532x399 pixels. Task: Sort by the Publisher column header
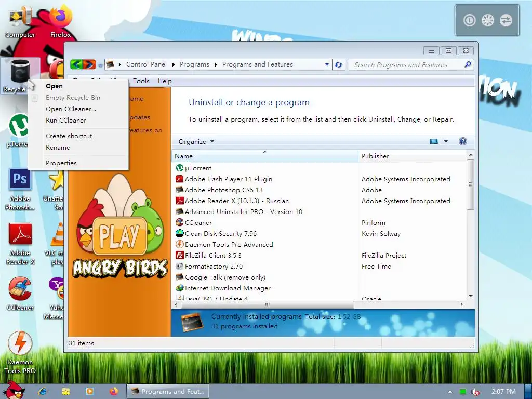[x=412, y=156]
